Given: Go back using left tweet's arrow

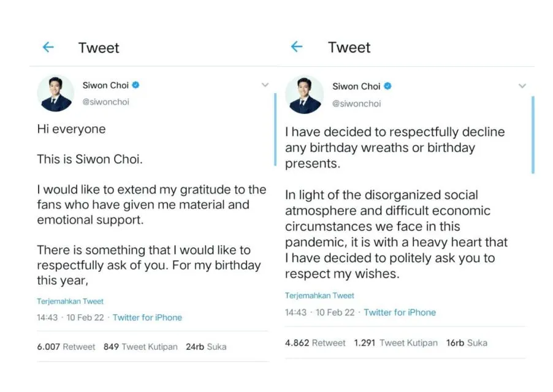Looking at the screenshot, I should (x=48, y=47).
